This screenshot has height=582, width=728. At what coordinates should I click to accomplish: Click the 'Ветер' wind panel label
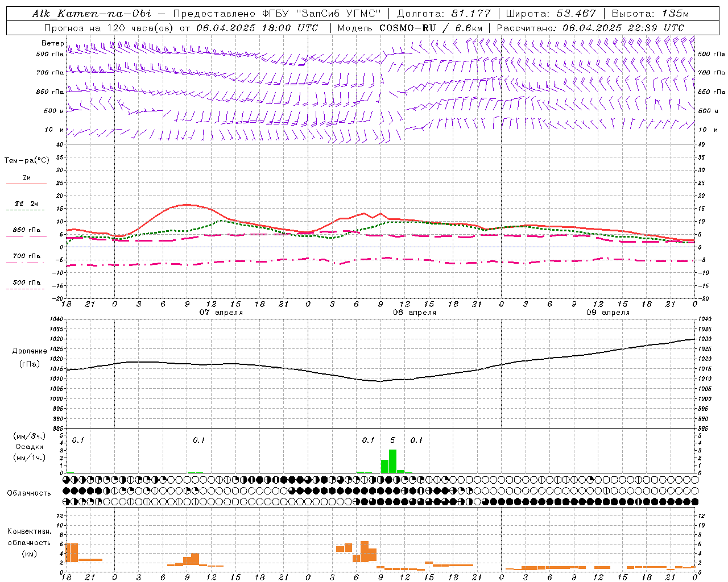pos(53,43)
